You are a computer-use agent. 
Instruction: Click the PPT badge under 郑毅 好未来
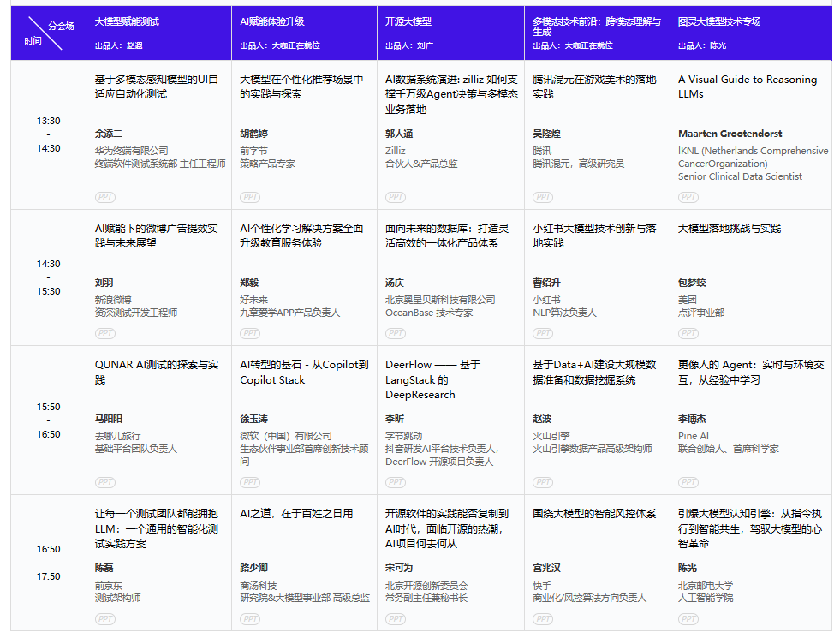(x=250, y=333)
